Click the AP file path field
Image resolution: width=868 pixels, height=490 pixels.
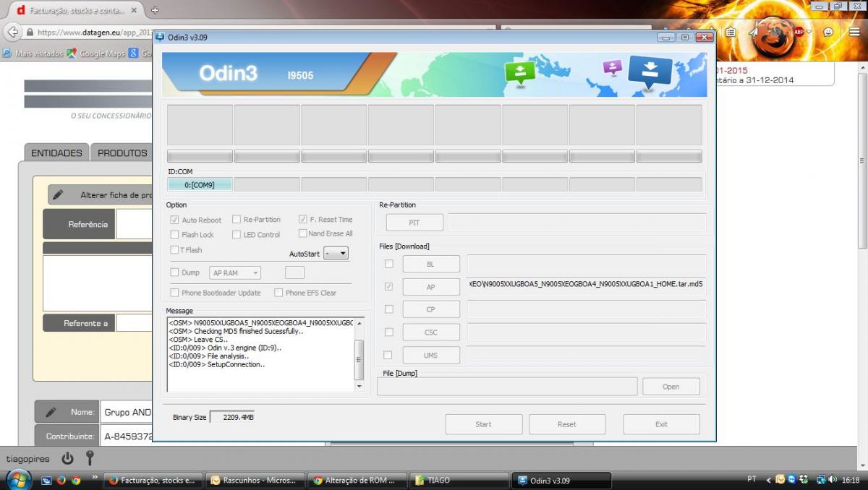coord(587,286)
